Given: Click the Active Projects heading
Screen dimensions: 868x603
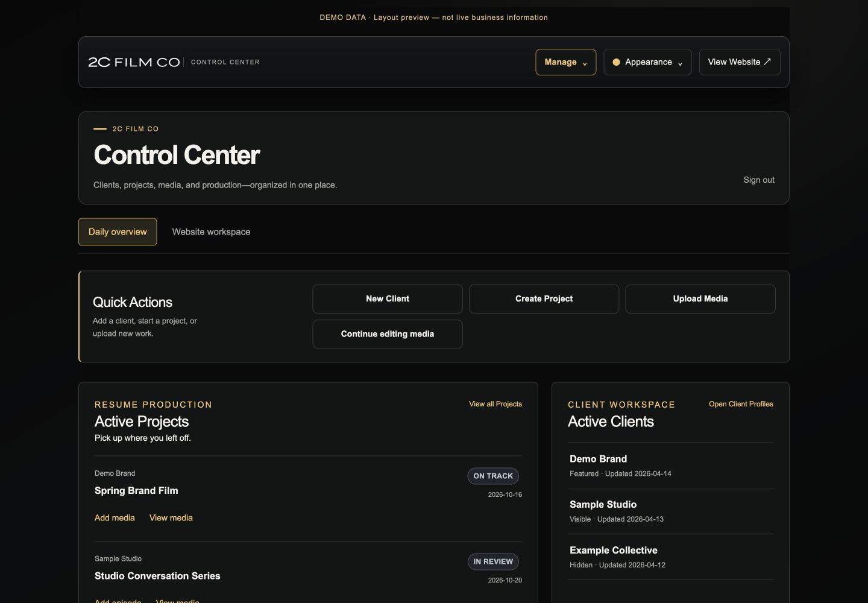Looking at the screenshot, I should (x=142, y=421).
